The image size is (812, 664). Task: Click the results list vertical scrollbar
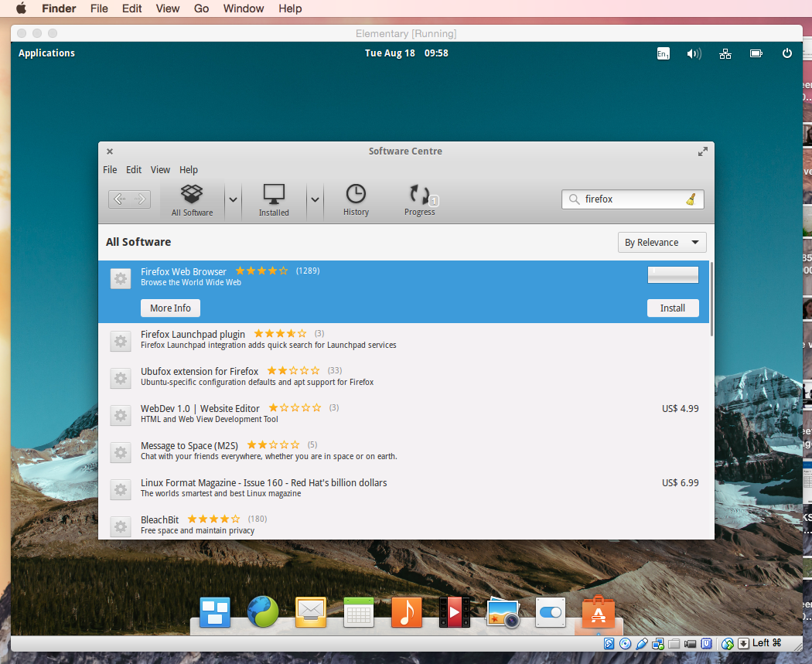(711, 299)
